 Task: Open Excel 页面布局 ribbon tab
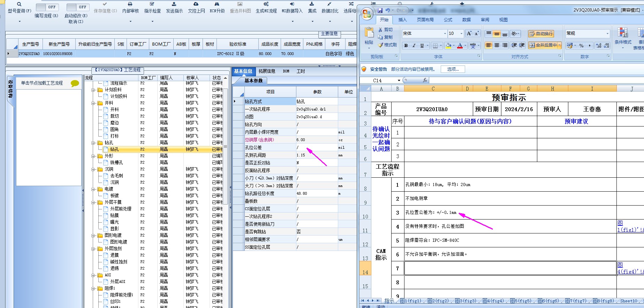[x=425, y=20]
